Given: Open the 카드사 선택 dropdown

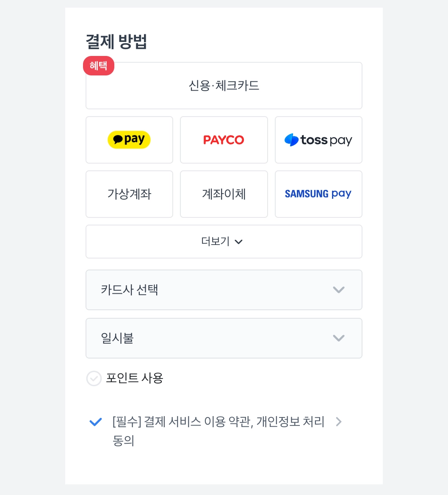Looking at the screenshot, I should 224,290.
